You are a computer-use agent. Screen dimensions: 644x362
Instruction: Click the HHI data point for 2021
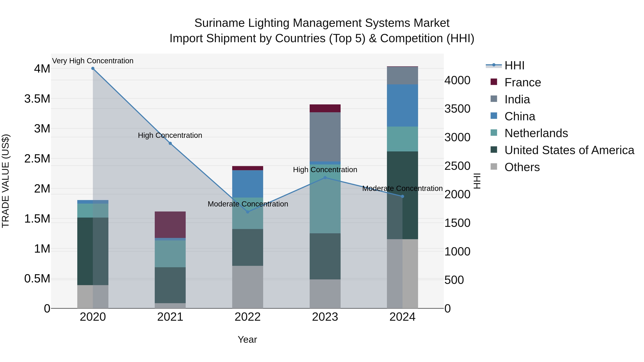(x=170, y=143)
